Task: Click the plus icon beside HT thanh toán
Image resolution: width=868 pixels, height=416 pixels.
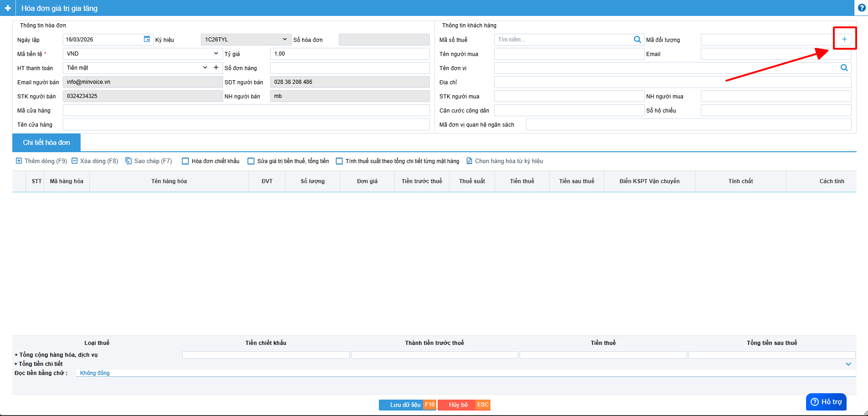Action: (x=216, y=67)
